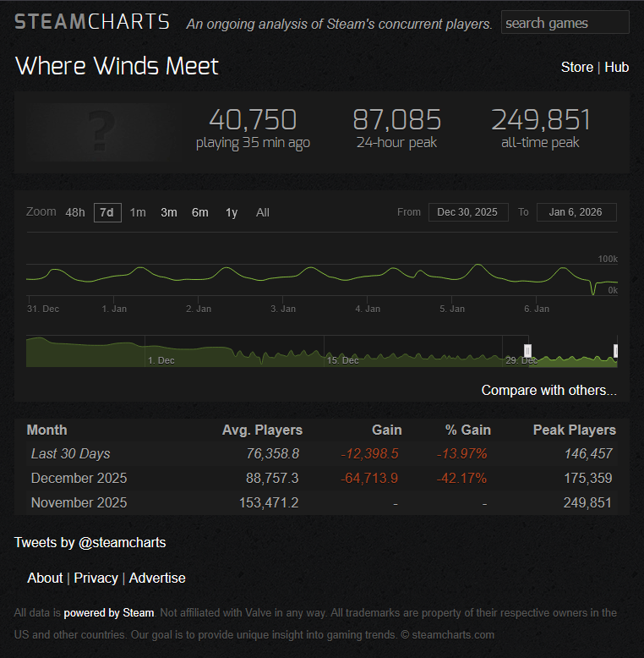
Task: Click the 88,757.3 average players value
Action: tap(272, 478)
